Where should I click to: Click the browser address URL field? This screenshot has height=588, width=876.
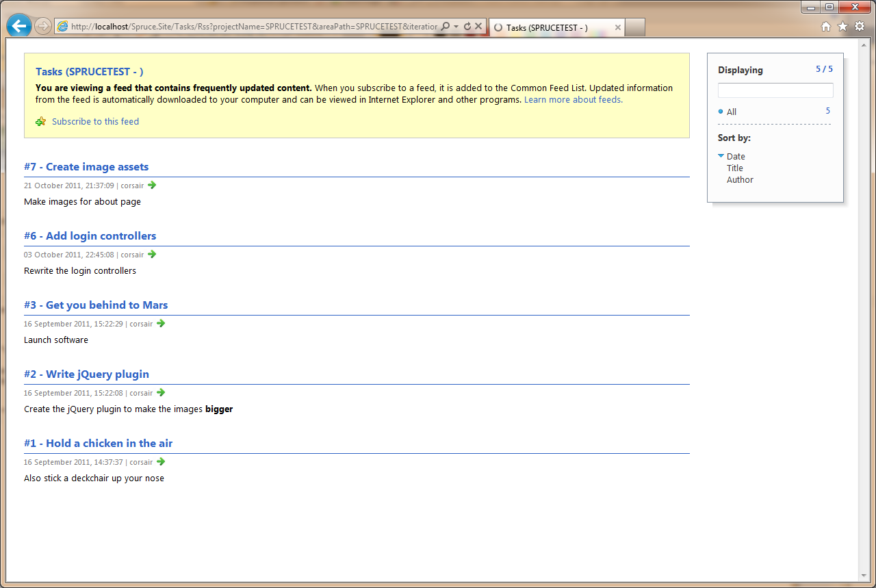pos(254,27)
